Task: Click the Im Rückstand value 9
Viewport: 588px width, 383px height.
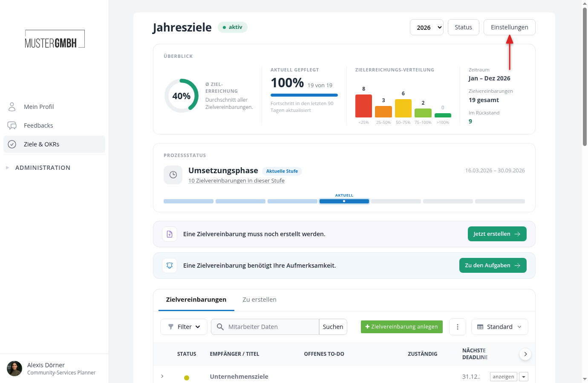Action: click(x=470, y=121)
